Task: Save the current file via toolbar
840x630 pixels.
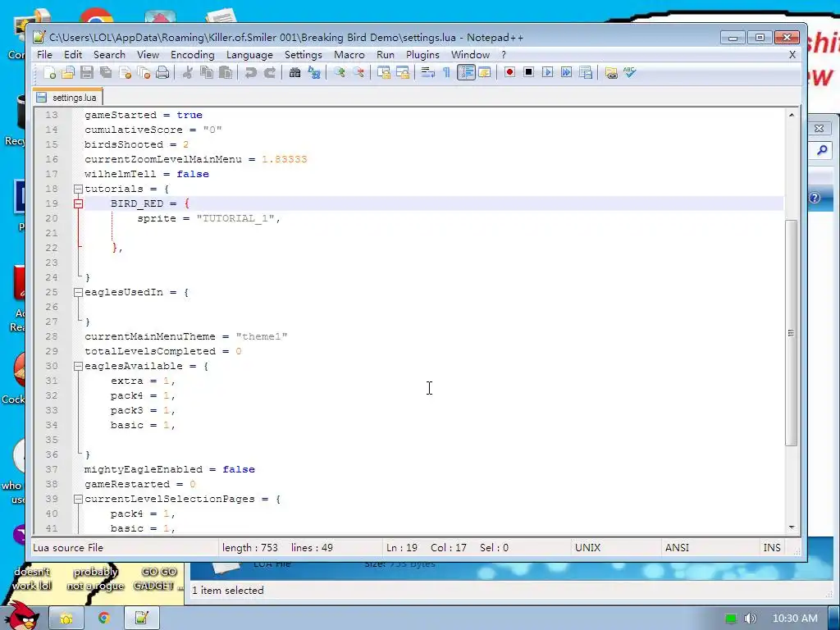Action: 87,72
